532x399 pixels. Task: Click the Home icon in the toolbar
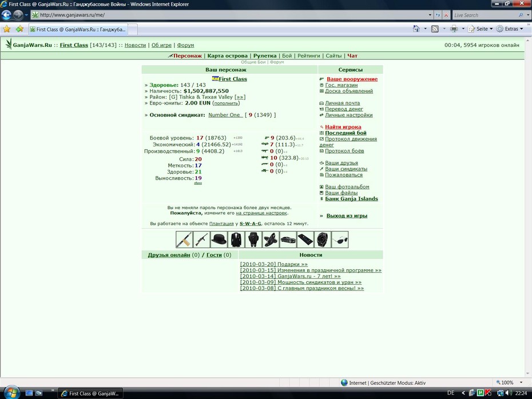tap(416, 29)
